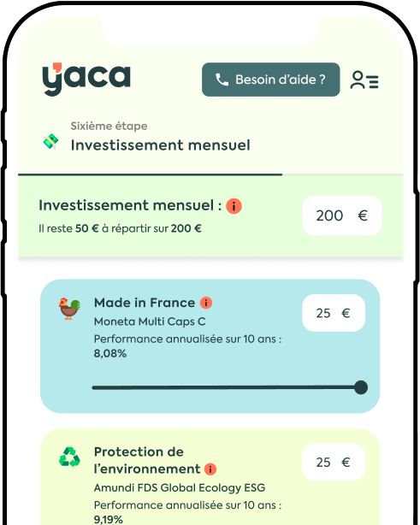Click the rooster icon on Made in France
The image size is (420, 525).
point(69,309)
